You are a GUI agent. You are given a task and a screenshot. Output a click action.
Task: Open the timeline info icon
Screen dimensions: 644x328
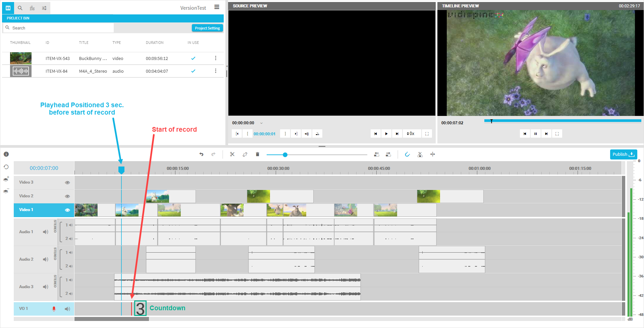6,154
